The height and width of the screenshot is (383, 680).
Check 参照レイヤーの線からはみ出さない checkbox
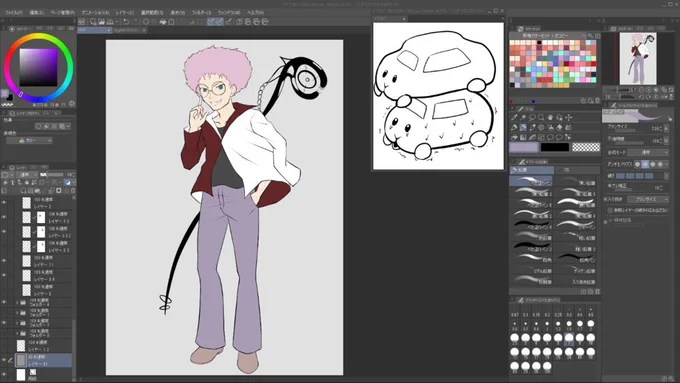click(610, 210)
